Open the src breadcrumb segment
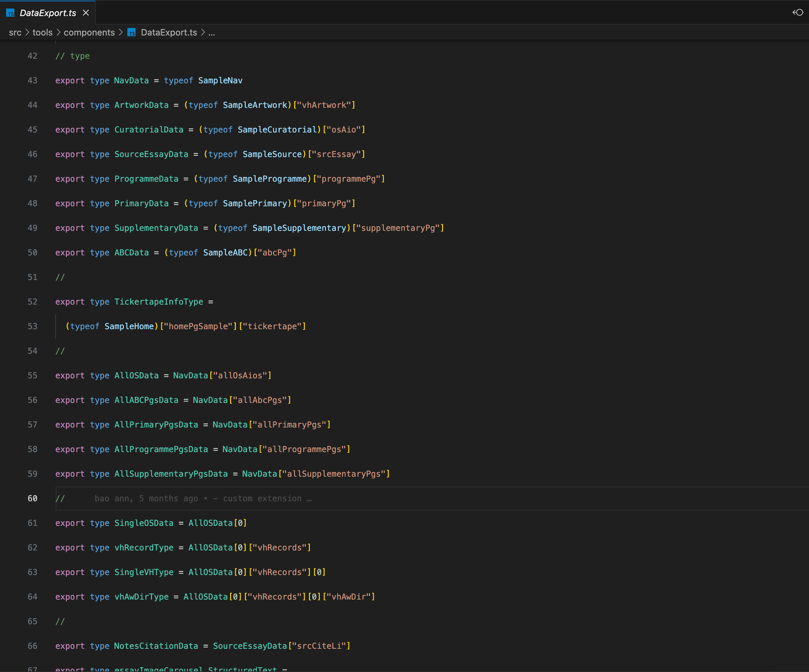Screen dimensions: 809x672 click(15, 33)
